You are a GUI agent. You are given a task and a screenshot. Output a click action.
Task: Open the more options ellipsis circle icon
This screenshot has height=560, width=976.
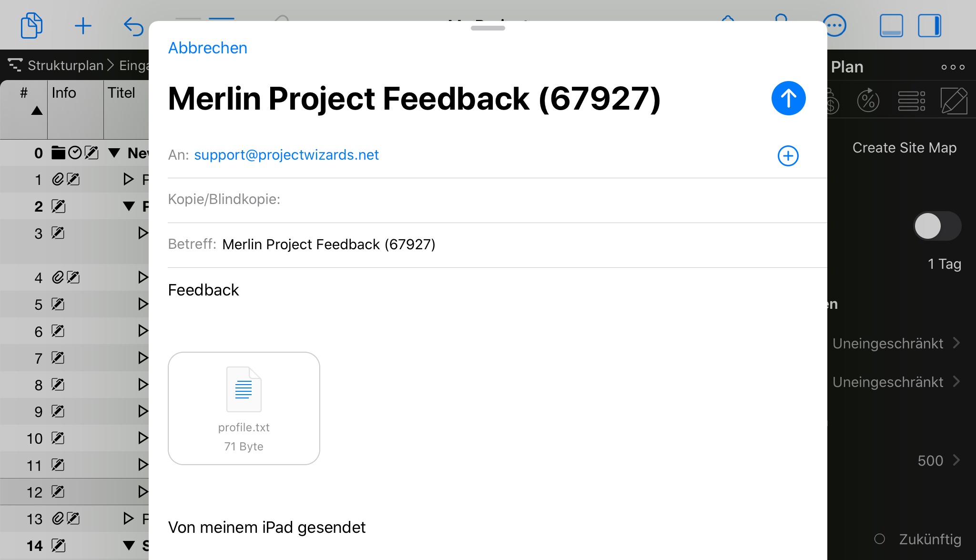(835, 26)
